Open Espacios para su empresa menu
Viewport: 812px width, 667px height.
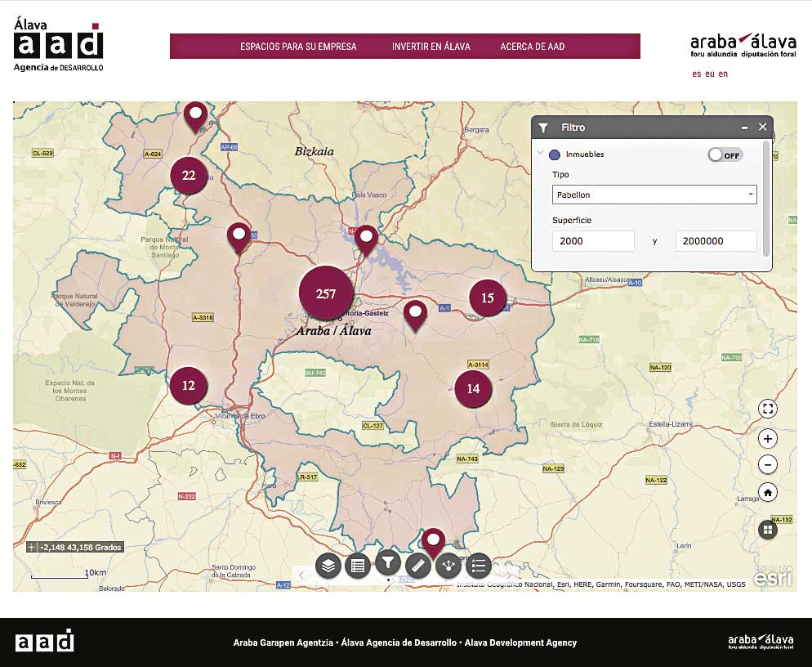[298, 47]
